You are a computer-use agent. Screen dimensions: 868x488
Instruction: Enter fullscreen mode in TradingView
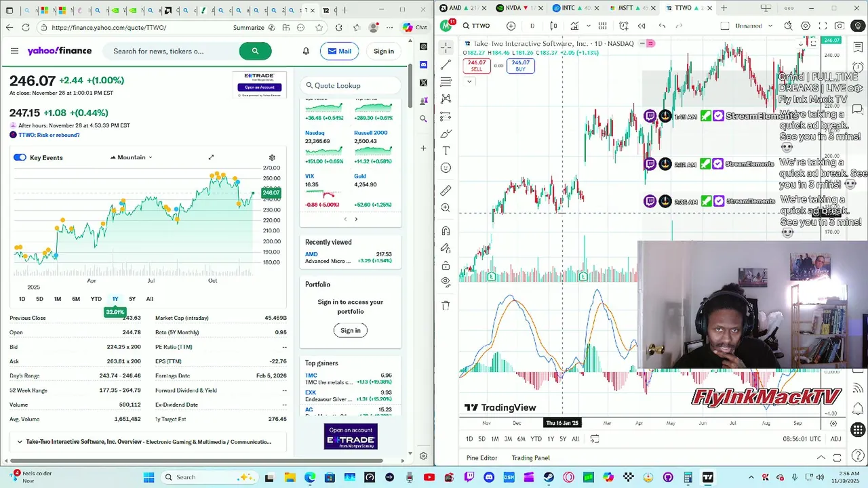pos(823,26)
